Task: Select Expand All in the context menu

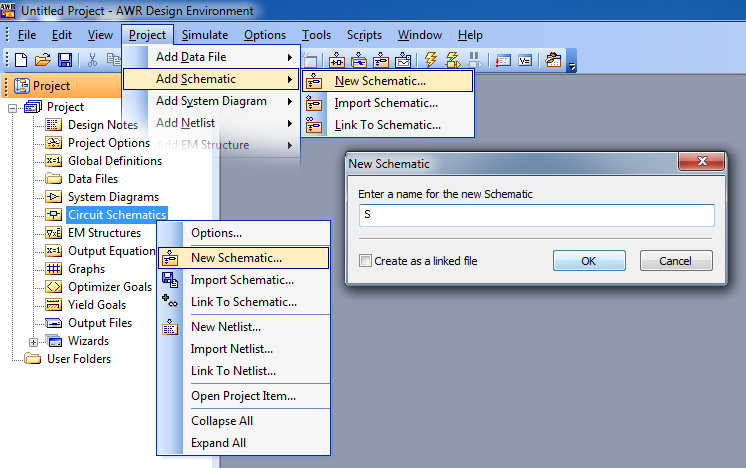Action: tap(244, 443)
